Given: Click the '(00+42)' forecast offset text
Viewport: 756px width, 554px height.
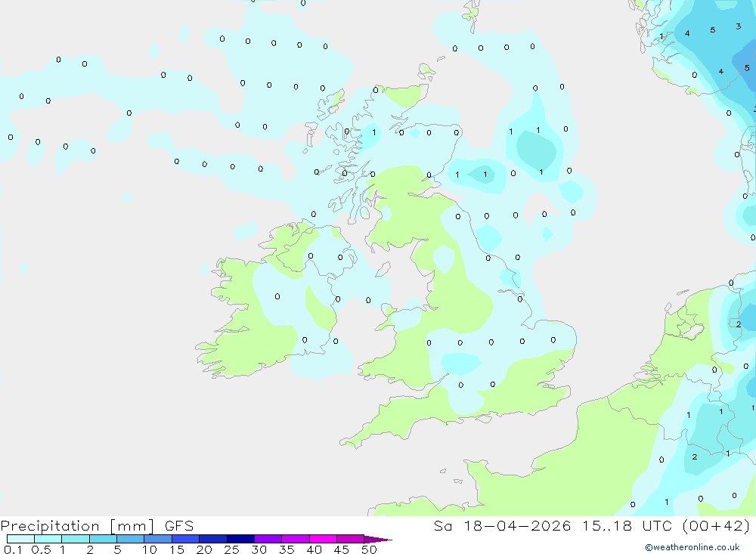Looking at the screenshot, I should [717, 526].
